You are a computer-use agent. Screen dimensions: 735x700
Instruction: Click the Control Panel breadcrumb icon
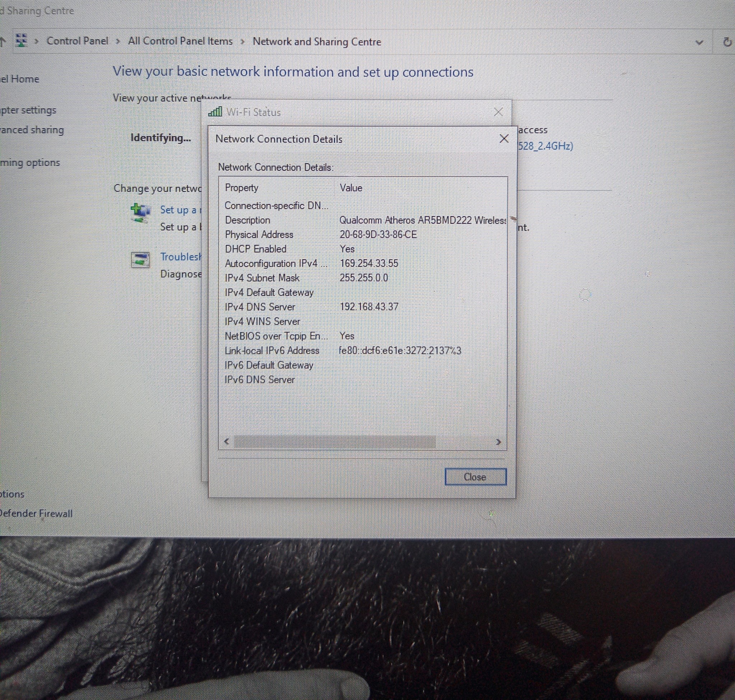click(x=21, y=41)
